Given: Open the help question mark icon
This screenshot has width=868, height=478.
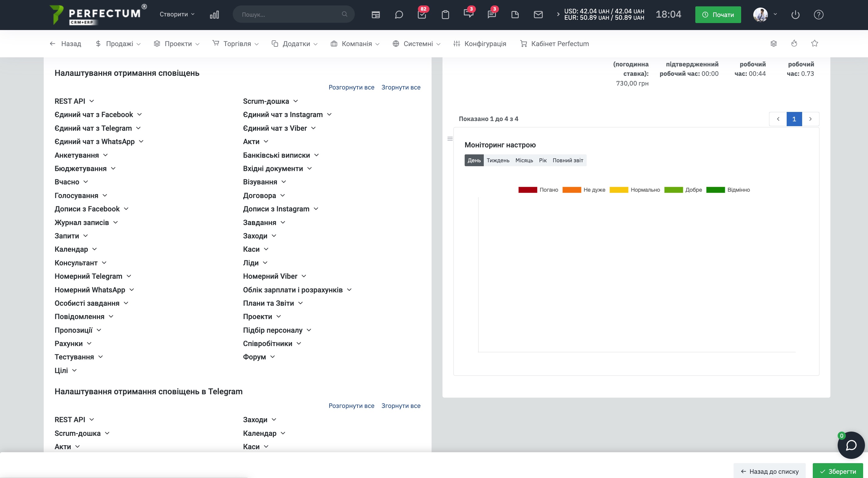Looking at the screenshot, I should 819,15.
